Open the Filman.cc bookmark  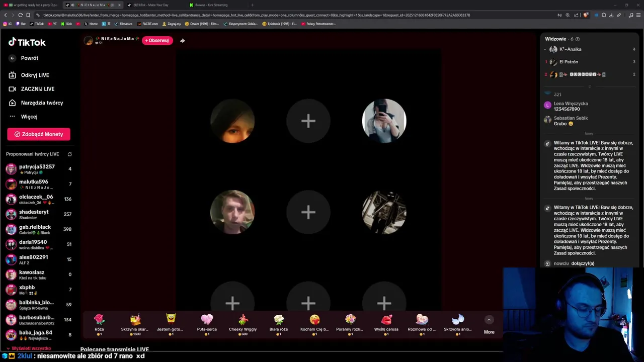pyautogui.click(x=124, y=24)
